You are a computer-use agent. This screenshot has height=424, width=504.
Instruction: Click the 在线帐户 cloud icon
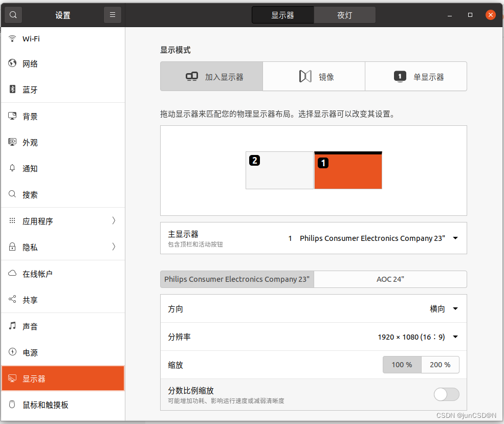pos(12,273)
